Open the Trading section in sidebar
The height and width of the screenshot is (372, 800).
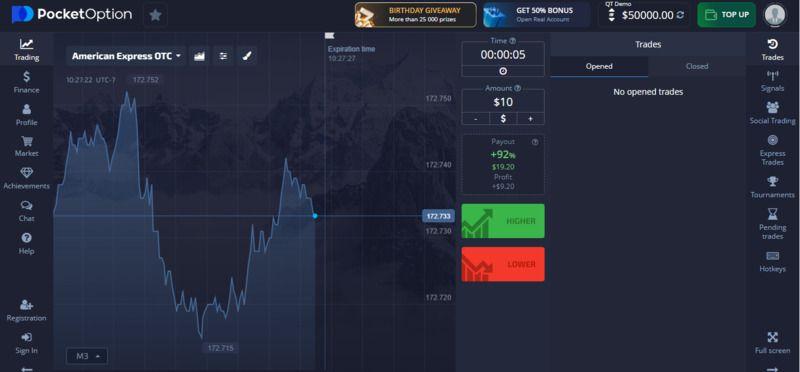click(27, 49)
